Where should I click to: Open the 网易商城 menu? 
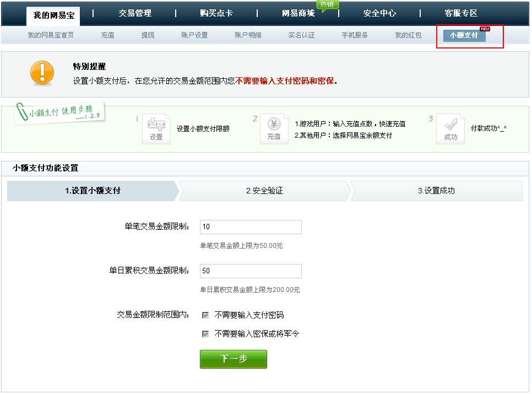(x=298, y=13)
